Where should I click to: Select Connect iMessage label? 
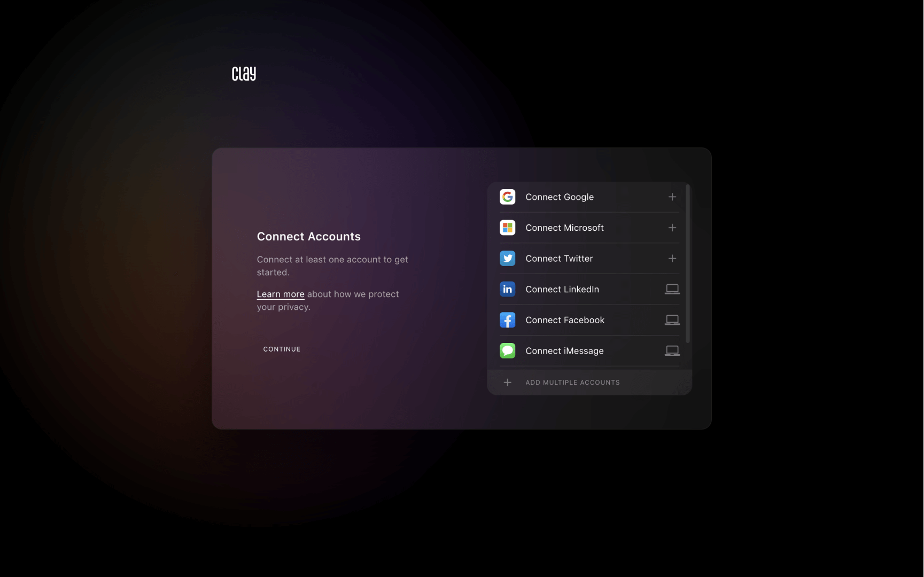tap(564, 351)
